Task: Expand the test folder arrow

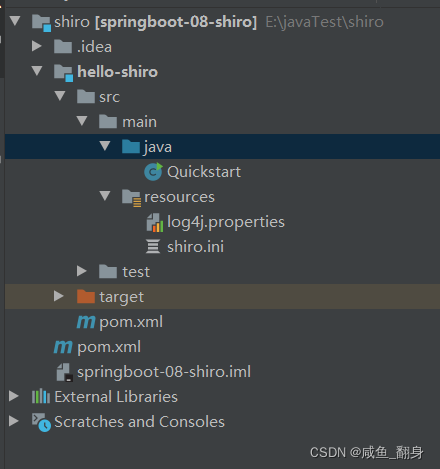Action: pos(82,271)
